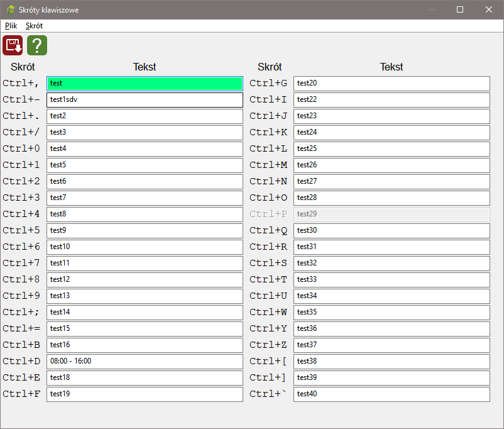Click the disabled test29 field
This screenshot has width=504, height=429.
pos(391,214)
